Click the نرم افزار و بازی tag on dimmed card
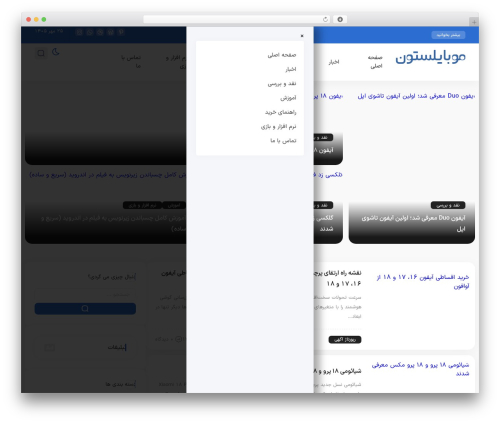The image size is (500, 423). point(142,205)
